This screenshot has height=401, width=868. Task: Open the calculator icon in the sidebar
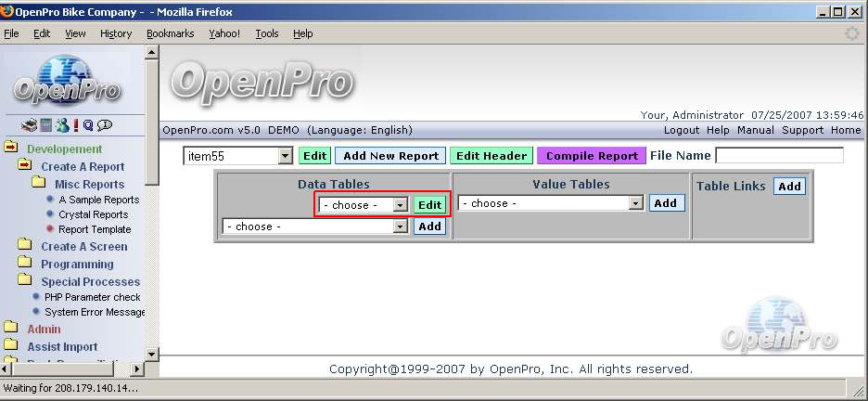point(45,125)
